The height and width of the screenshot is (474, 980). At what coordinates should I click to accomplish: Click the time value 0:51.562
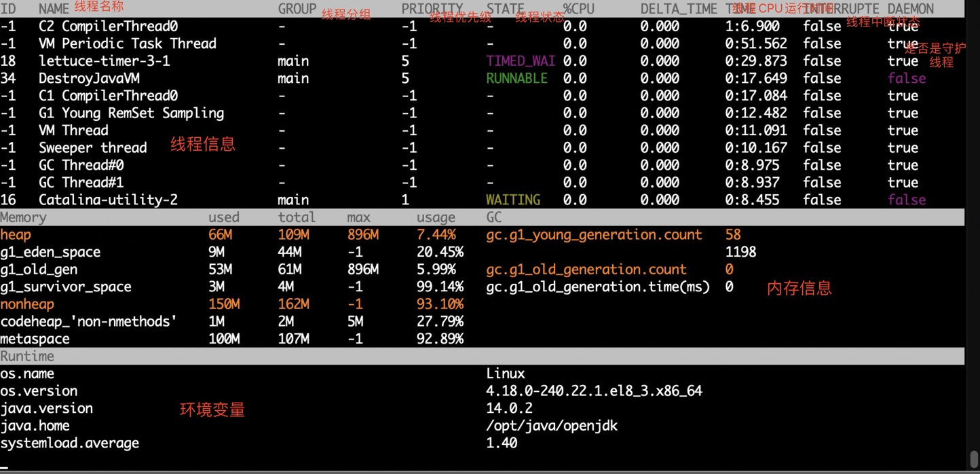(x=756, y=43)
